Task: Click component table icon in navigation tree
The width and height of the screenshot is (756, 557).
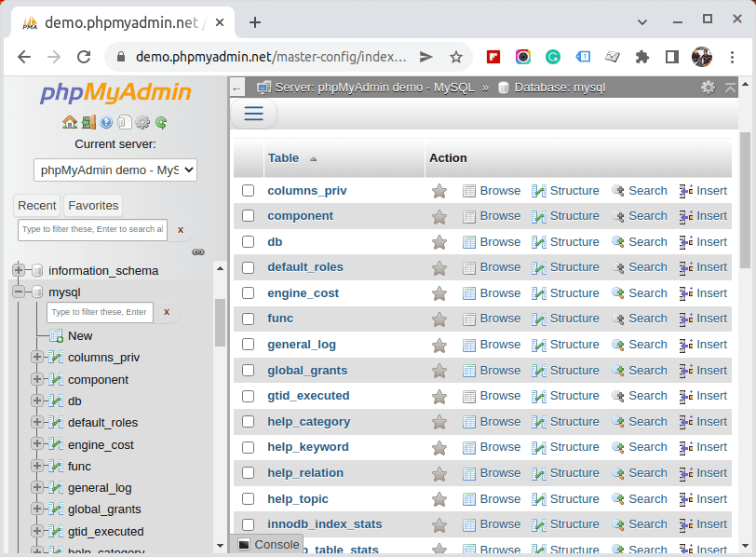Action: pyautogui.click(x=57, y=379)
